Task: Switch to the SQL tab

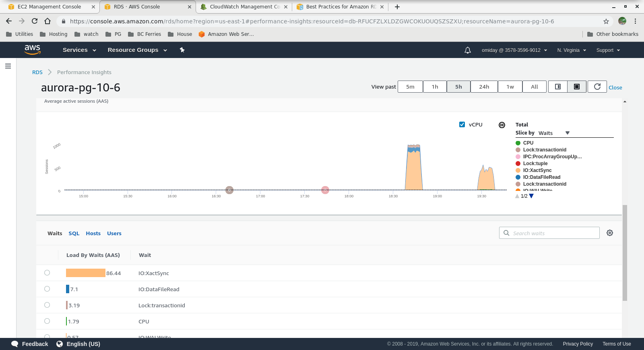Action: pos(74,233)
